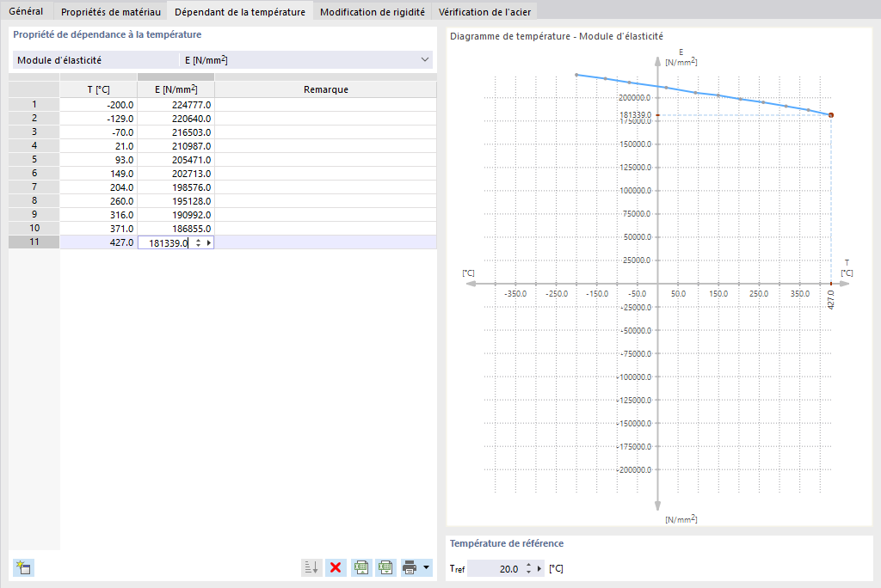881x588 pixels.
Task: Click the modulus value 205471.0
Action: (x=176, y=160)
